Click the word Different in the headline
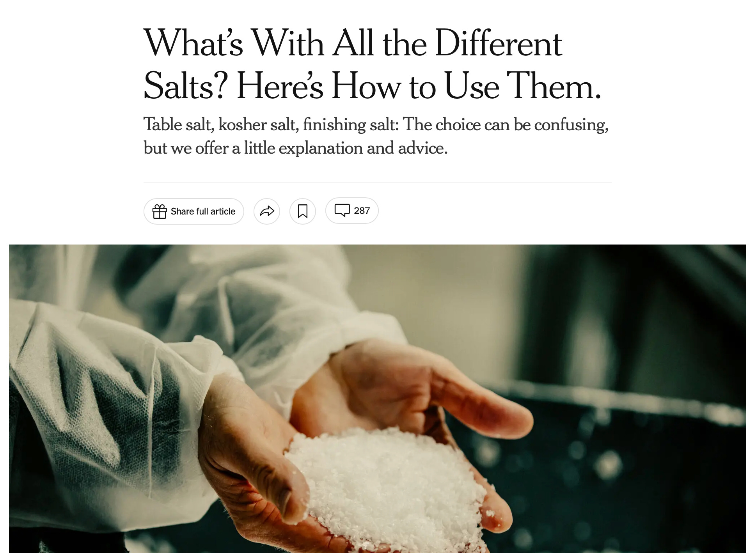This screenshot has width=756, height=553. [498, 43]
